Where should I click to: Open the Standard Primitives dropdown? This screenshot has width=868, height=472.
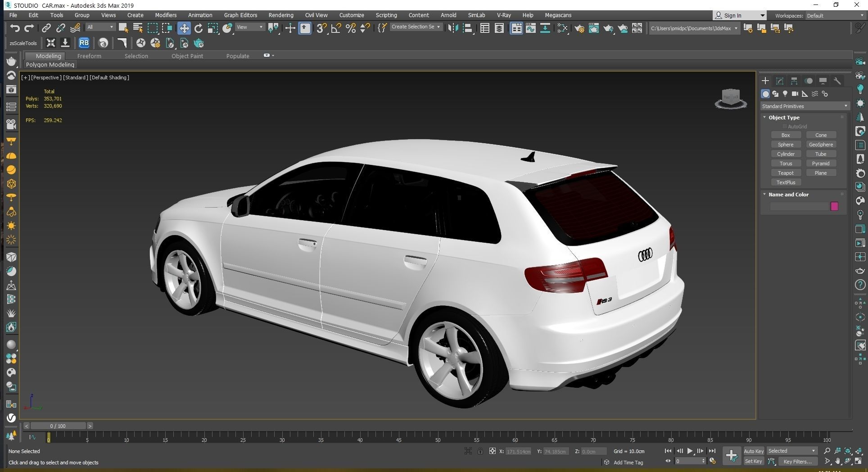point(805,106)
